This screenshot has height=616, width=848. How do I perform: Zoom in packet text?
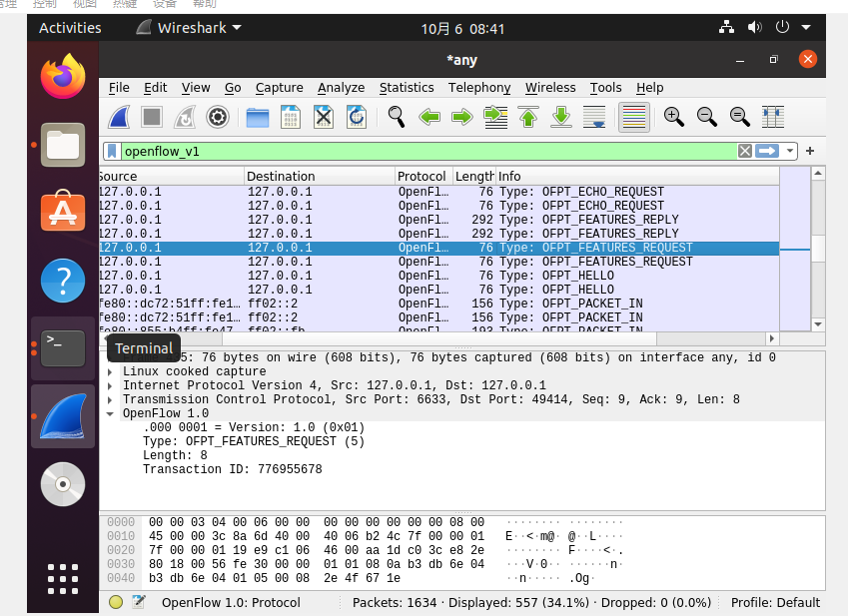(x=674, y=117)
